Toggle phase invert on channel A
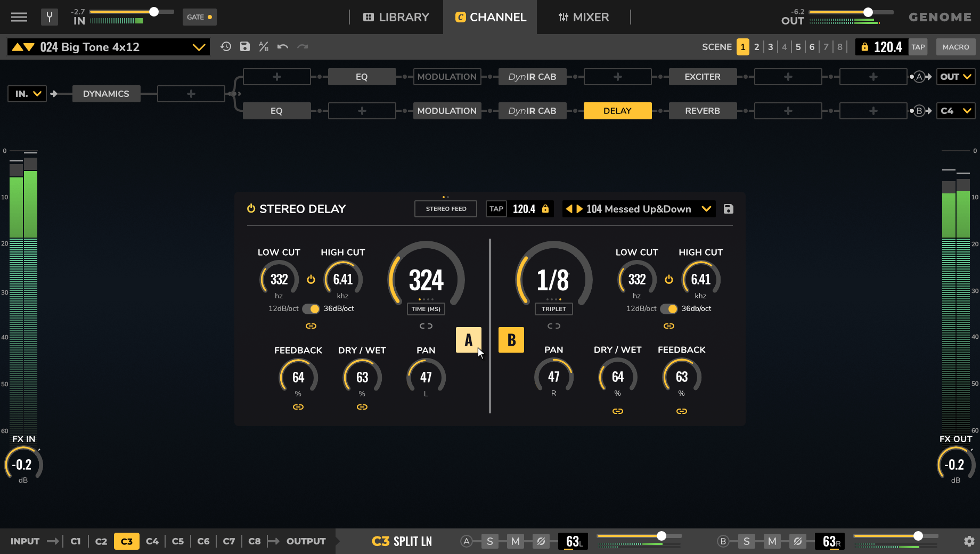The image size is (980, 554). point(542,541)
